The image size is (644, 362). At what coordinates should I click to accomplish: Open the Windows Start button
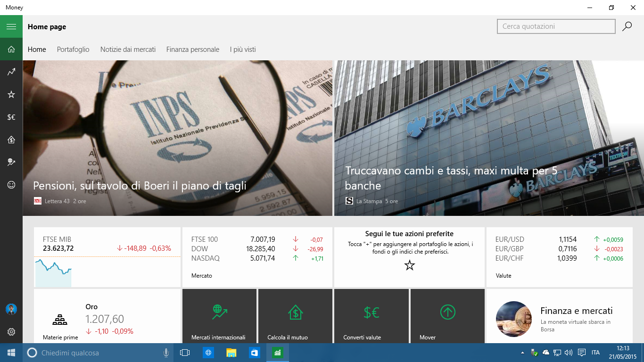point(11,353)
